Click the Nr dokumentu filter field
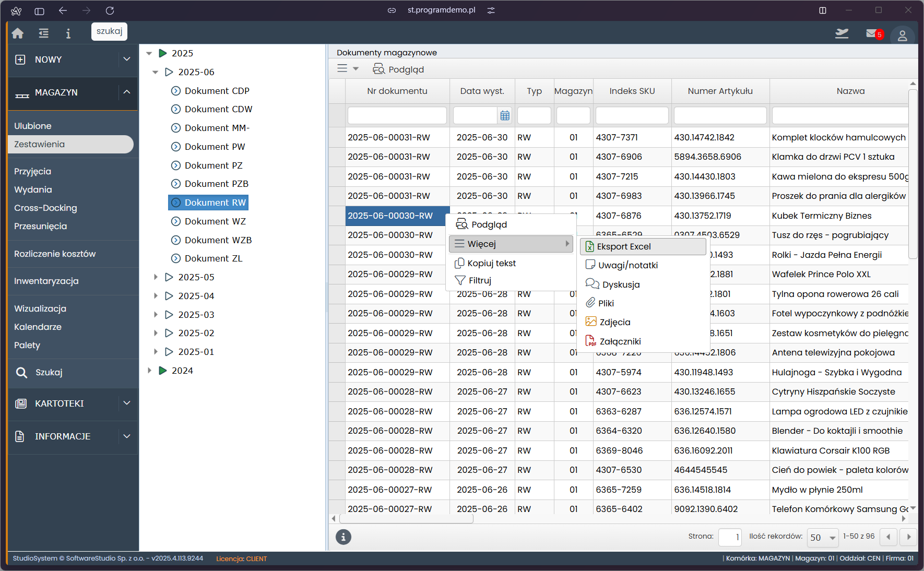Screen dimensions: 924x571 click(x=397, y=115)
